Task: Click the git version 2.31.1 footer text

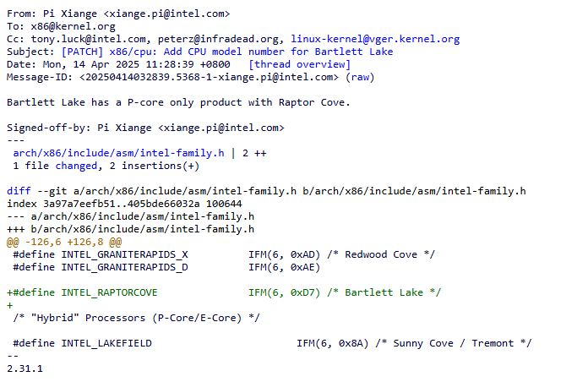Action: pos(24,368)
